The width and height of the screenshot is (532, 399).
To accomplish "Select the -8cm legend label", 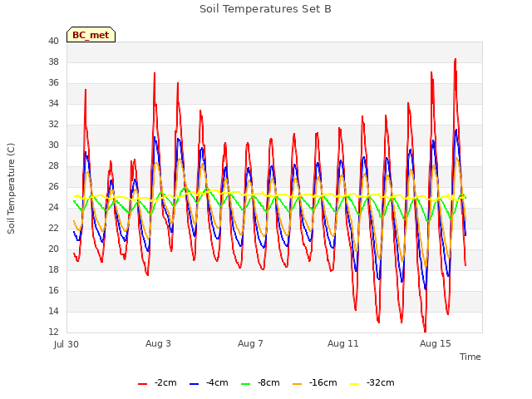I will [x=268, y=382].
